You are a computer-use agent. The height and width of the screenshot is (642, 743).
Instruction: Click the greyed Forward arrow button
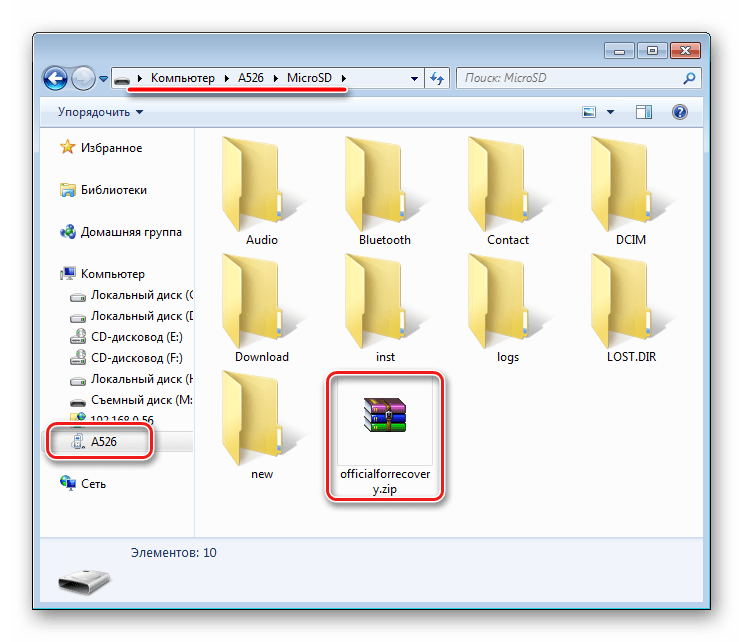[83, 78]
